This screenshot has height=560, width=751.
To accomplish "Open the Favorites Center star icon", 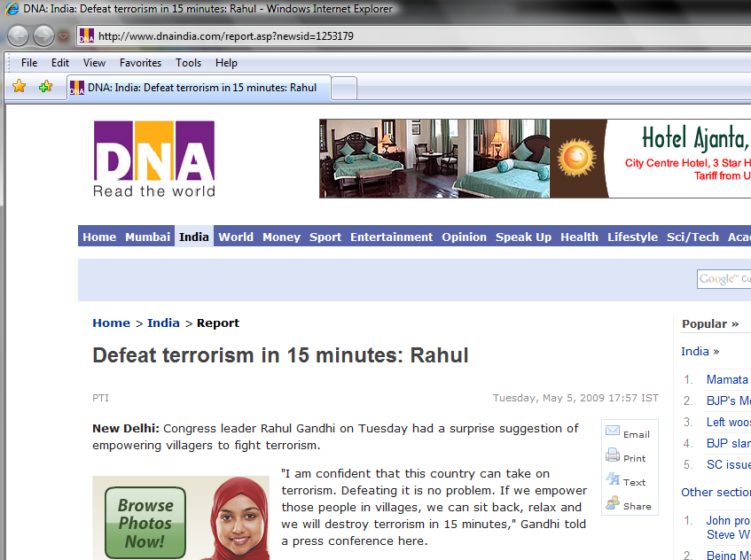I will pyautogui.click(x=20, y=86).
